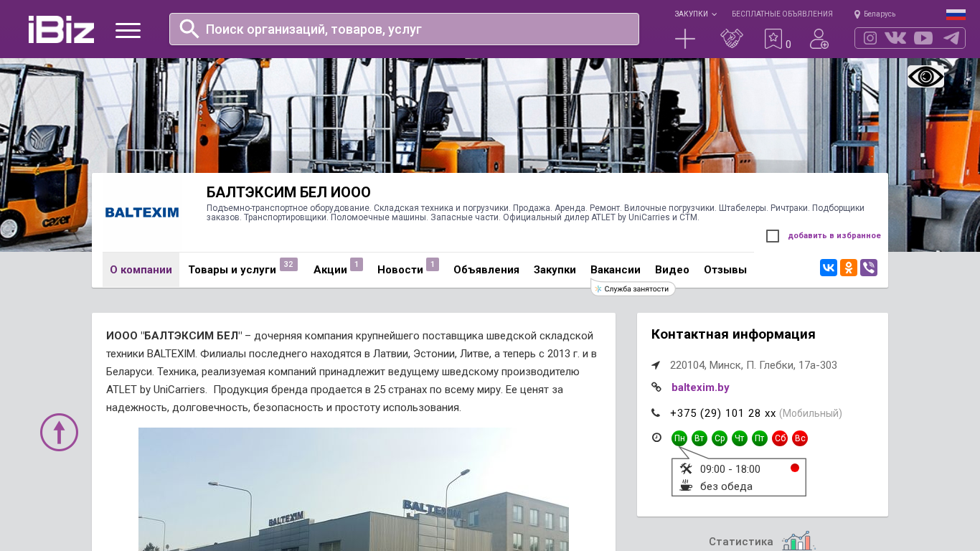Click working hours '09:00 - 18:00'
980x551 pixels.
tap(730, 469)
